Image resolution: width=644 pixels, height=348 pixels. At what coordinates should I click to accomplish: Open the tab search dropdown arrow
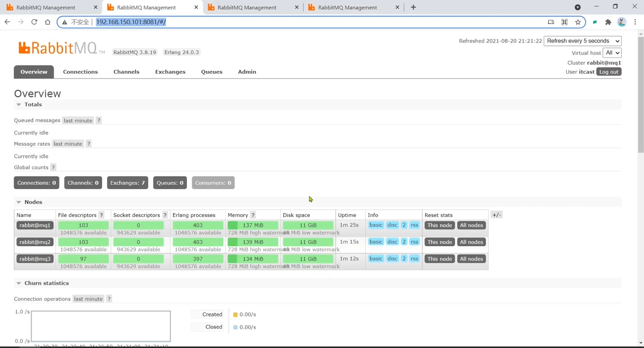(578, 7)
